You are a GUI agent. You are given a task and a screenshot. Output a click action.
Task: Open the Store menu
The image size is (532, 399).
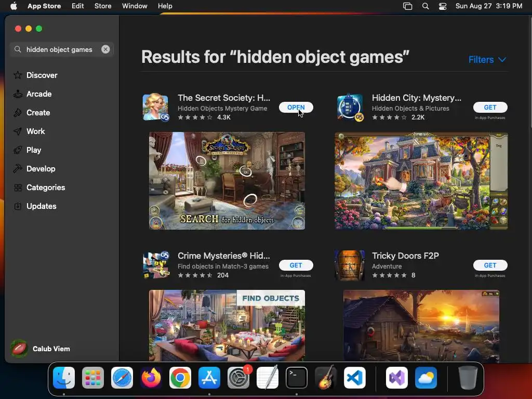103,6
